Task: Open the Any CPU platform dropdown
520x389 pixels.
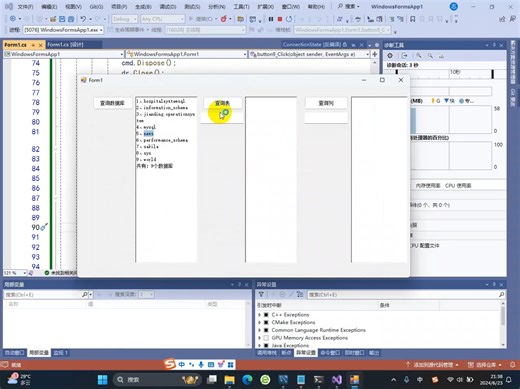Action: (x=162, y=19)
